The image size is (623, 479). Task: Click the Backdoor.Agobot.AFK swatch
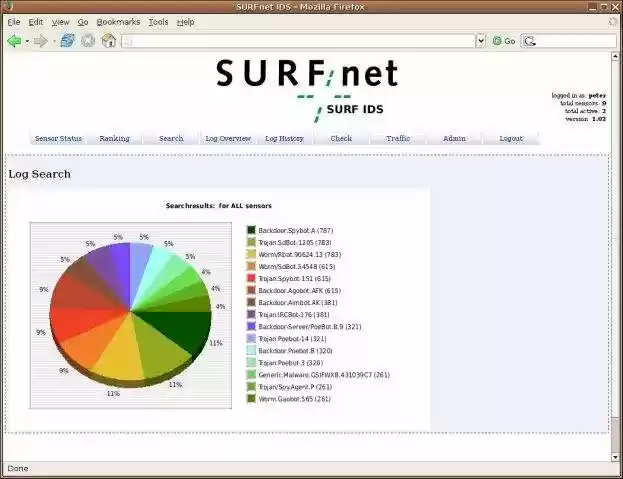point(251,290)
